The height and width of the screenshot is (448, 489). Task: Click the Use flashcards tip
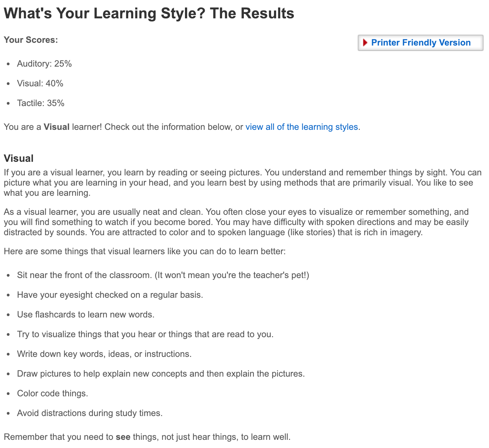tap(86, 314)
